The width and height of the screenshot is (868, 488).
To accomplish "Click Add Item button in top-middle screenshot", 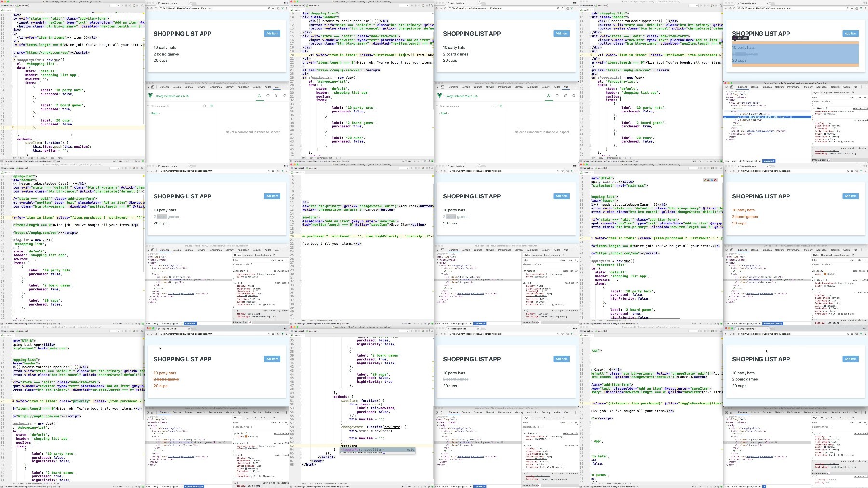I will point(561,33).
